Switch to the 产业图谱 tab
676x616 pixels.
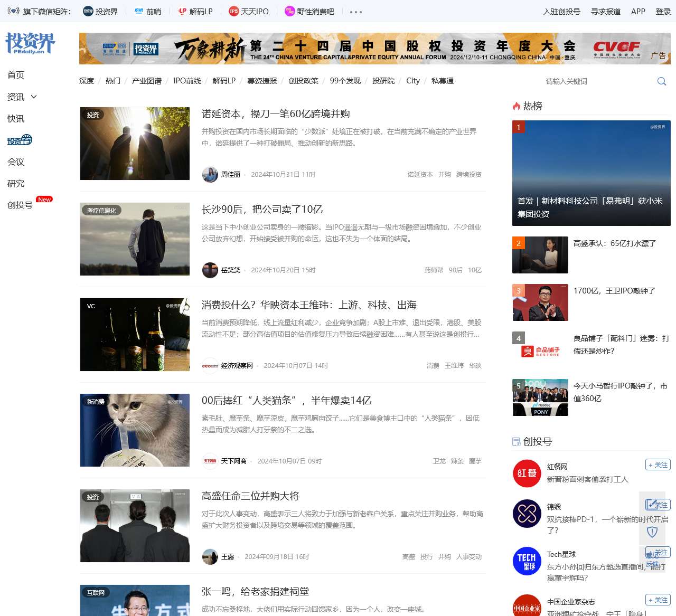click(x=147, y=81)
